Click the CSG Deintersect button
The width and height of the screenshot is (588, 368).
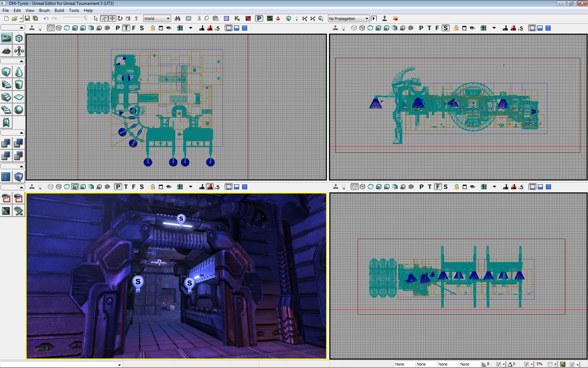point(19,156)
